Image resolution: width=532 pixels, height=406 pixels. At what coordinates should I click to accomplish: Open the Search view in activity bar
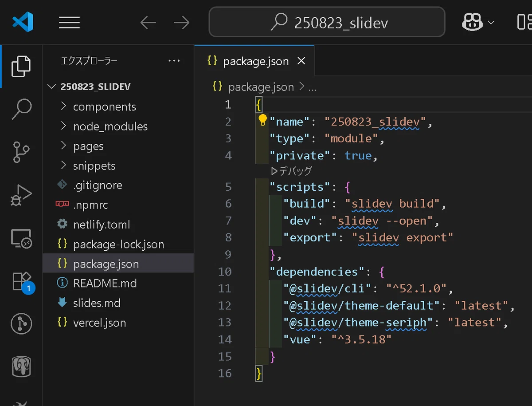click(x=21, y=108)
